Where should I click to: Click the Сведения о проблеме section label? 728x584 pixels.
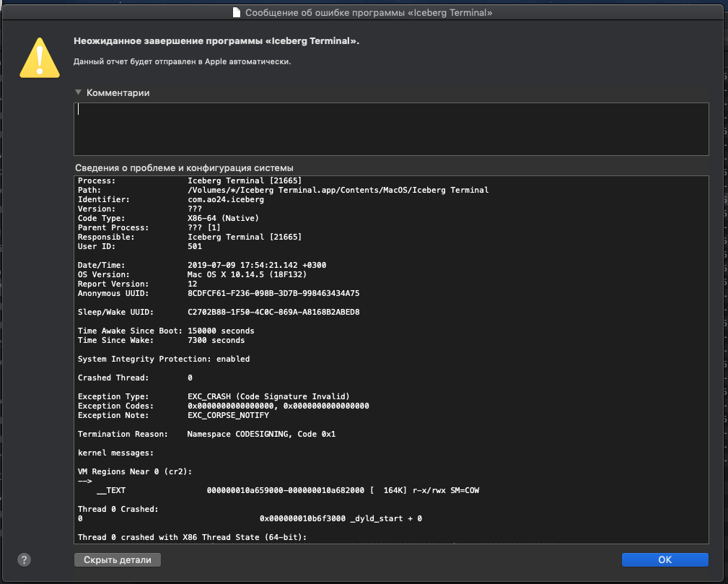184,167
